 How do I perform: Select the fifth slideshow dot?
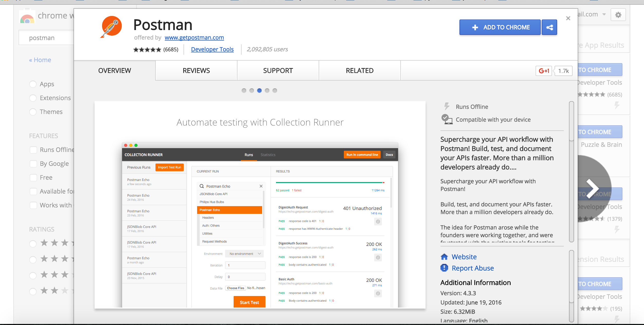pyautogui.click(x=275, y=90)
